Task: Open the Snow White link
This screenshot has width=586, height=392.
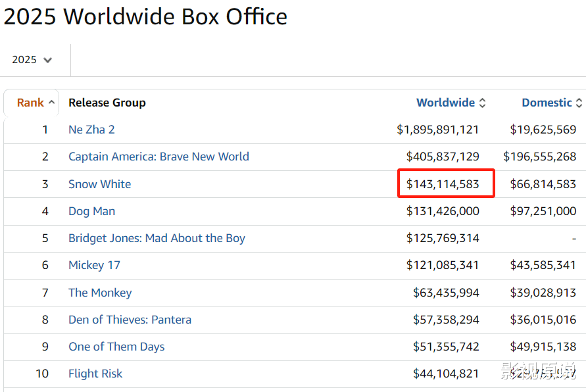Action: (100, 184)
